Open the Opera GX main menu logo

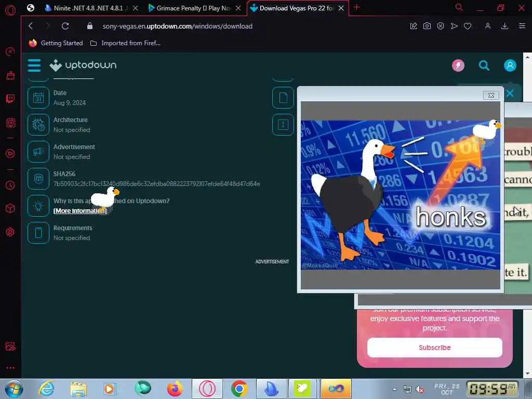[10, 10]
